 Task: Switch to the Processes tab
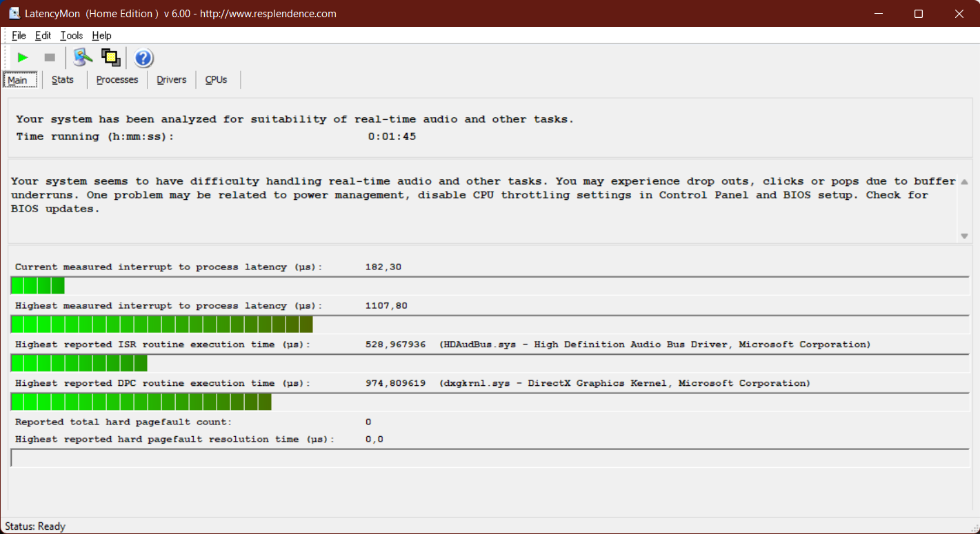click(x=117, y=80)
